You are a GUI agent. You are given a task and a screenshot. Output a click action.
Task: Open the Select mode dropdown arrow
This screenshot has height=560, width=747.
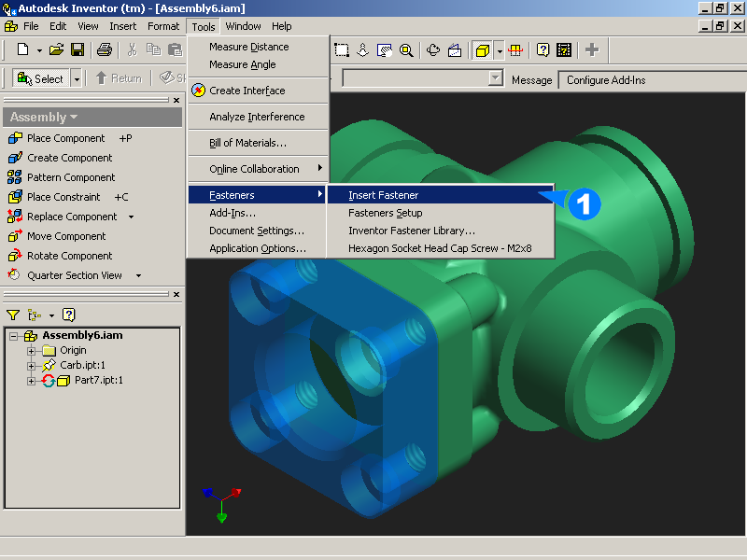[x=77, y=78]
